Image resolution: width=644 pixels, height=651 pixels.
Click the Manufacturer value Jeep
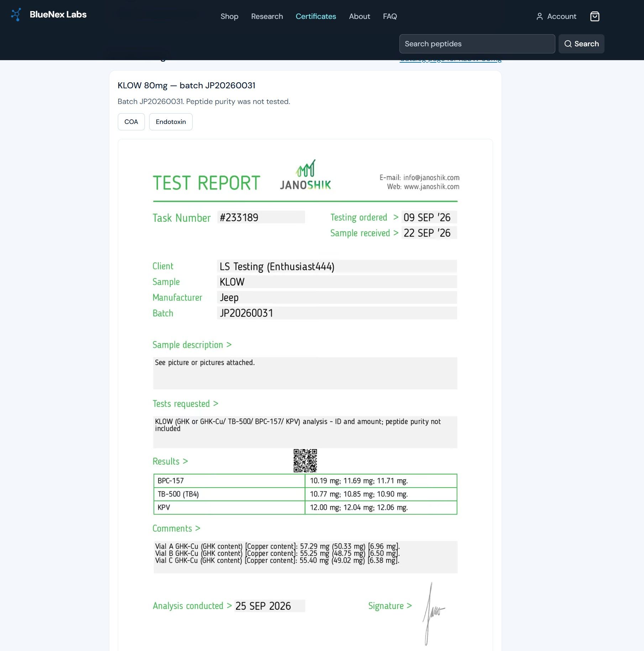(x=229, y=297)
